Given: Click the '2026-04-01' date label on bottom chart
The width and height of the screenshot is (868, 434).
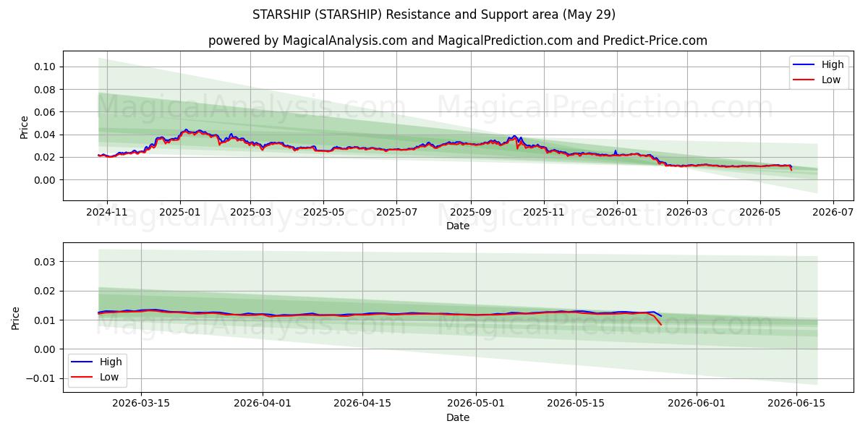Looking at the screenshot, I should coord(262,404).
